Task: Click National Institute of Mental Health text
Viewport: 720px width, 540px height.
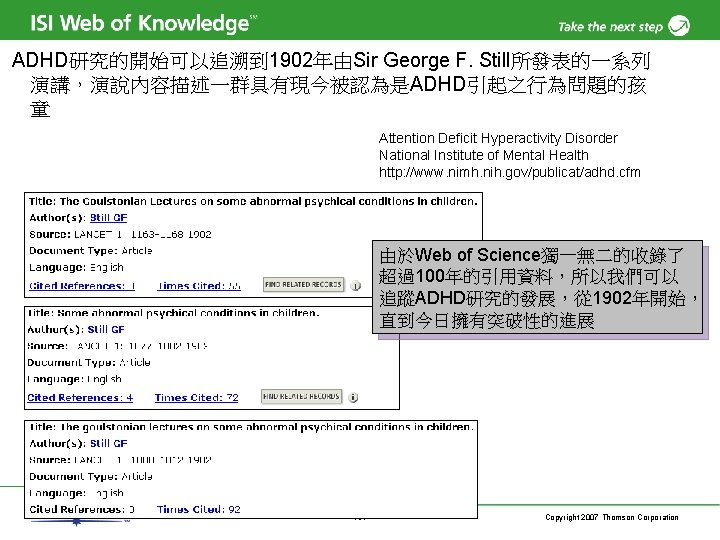Action: click(484, 155)
